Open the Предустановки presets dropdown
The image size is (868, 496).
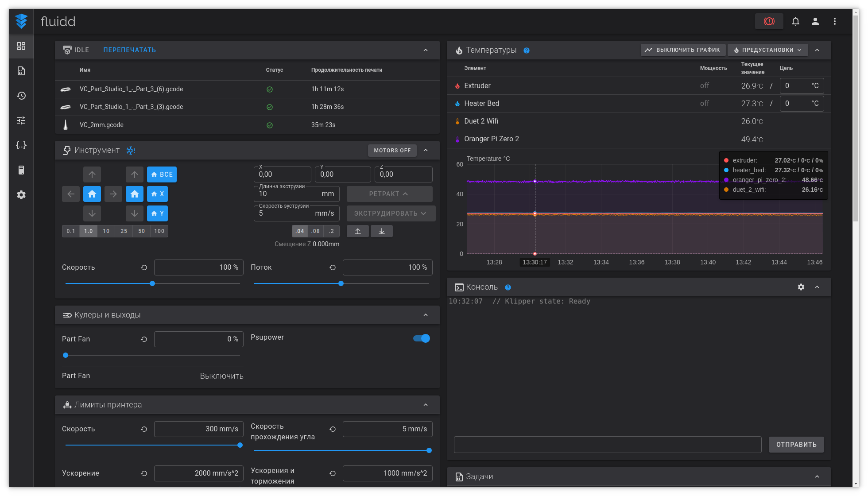(767, 50)
